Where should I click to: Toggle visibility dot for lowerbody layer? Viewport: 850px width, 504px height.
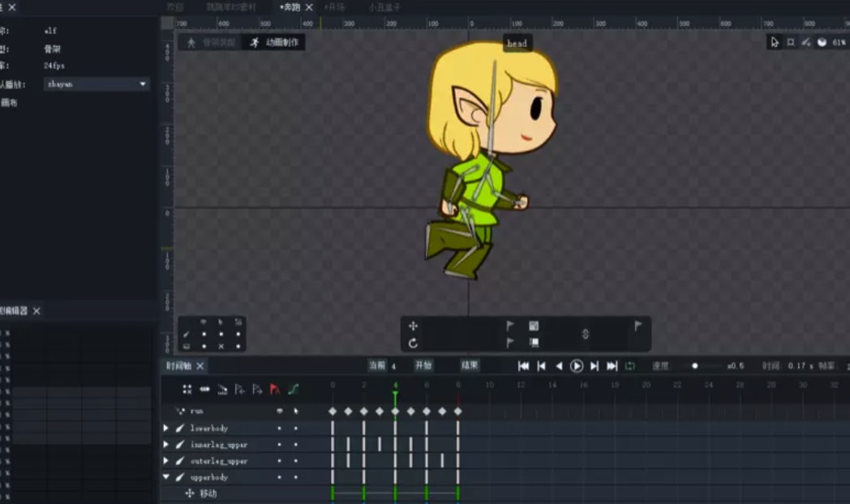click(x=280, y=428)
